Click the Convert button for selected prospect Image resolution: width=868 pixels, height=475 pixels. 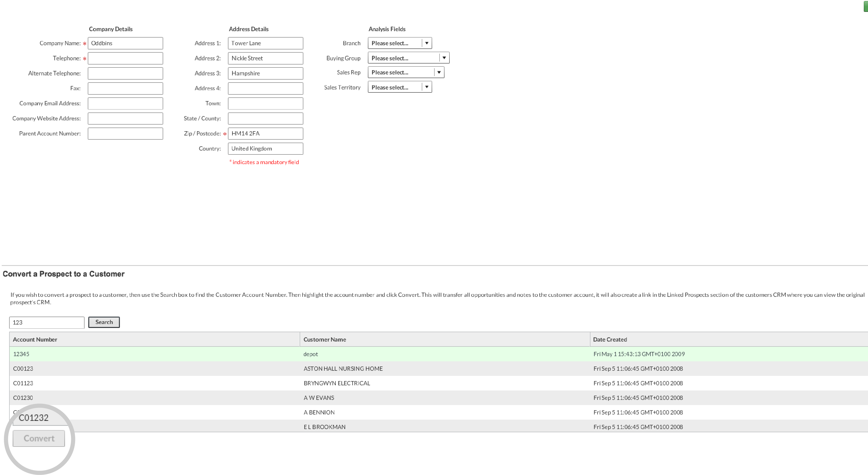[39, 438]
